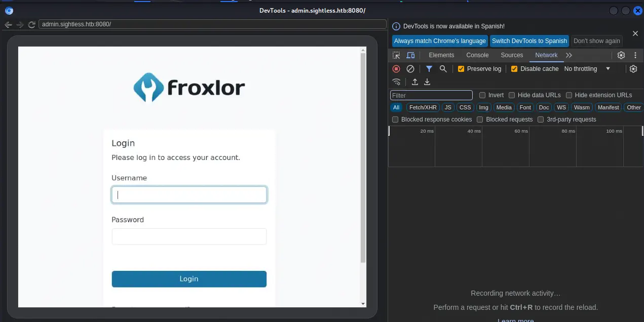Click the Password input field
Viewport: 644px width, 322px height.
pyautogui.click(x=189, y=236)
